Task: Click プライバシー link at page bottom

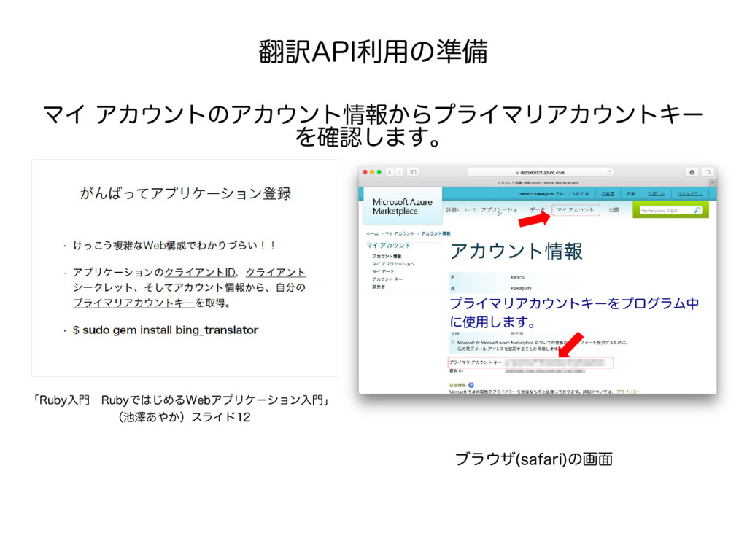Action: (628, 392)
